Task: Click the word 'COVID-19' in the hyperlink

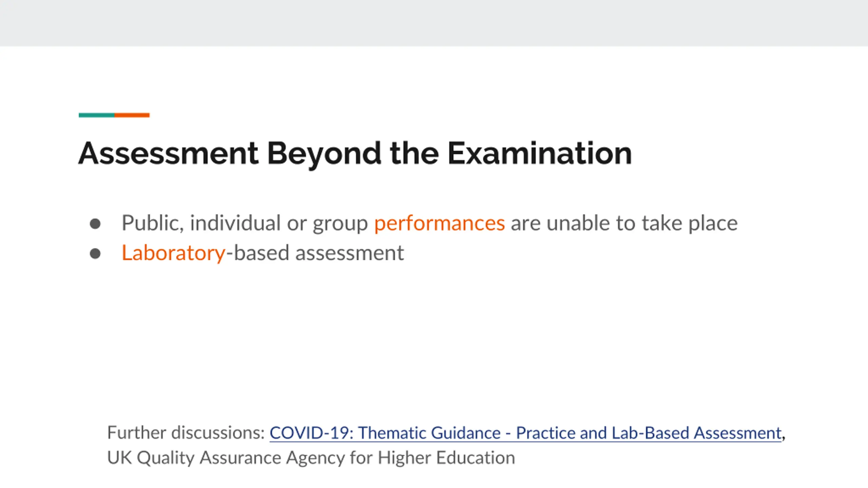Action: (311, 433)
